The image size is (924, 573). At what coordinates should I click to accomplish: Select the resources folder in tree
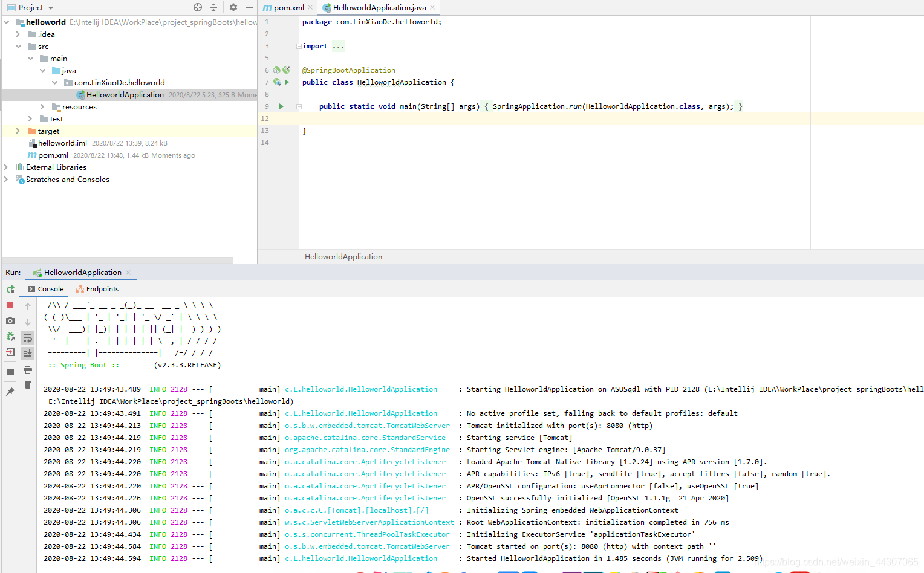[x=79, y=106]
